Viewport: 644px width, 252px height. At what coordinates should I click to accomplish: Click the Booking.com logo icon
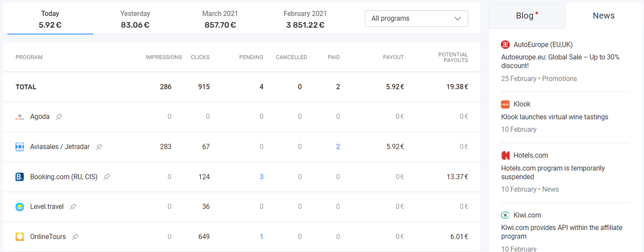click(20, 177)
